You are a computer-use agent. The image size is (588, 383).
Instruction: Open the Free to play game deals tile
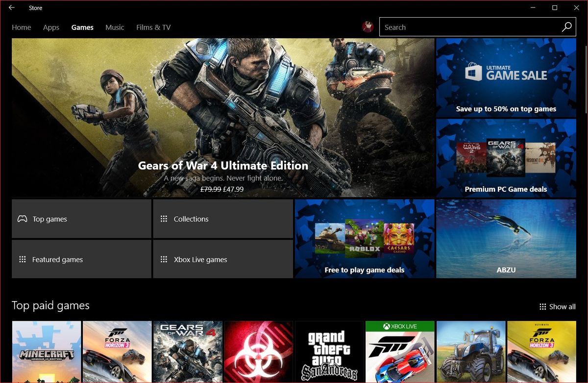pos(364,238)
